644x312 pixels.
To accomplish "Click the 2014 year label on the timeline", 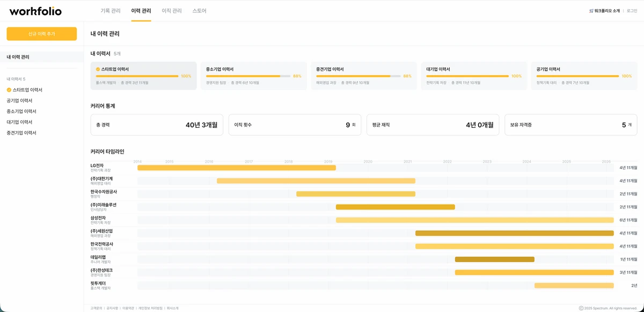I will pos(137,161).
